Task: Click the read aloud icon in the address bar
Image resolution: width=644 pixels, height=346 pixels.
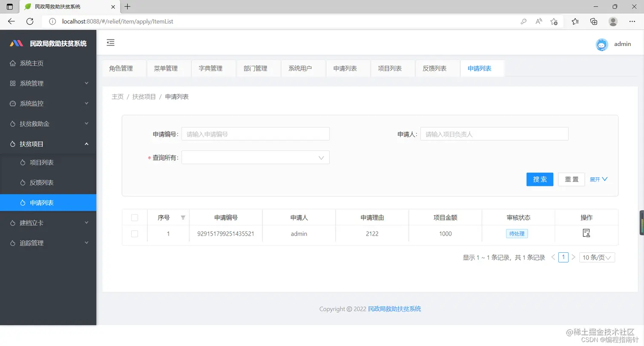Action: click(x=539, y=21)
